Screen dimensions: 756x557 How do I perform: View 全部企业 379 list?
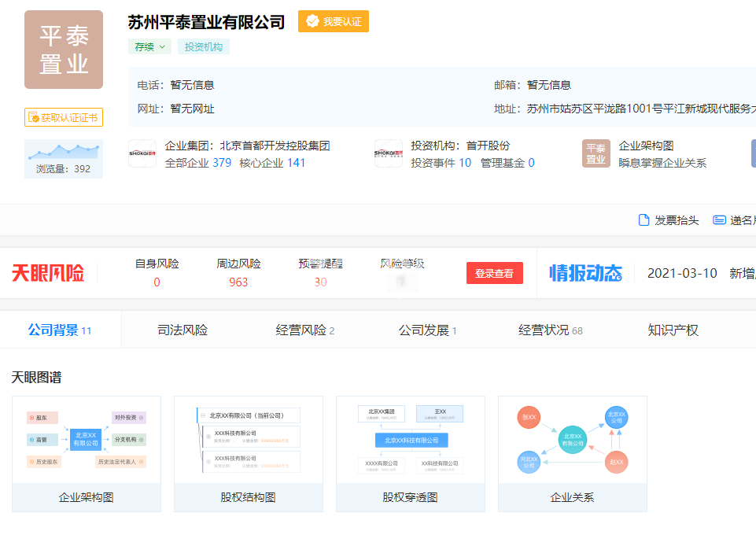[197, 163]
